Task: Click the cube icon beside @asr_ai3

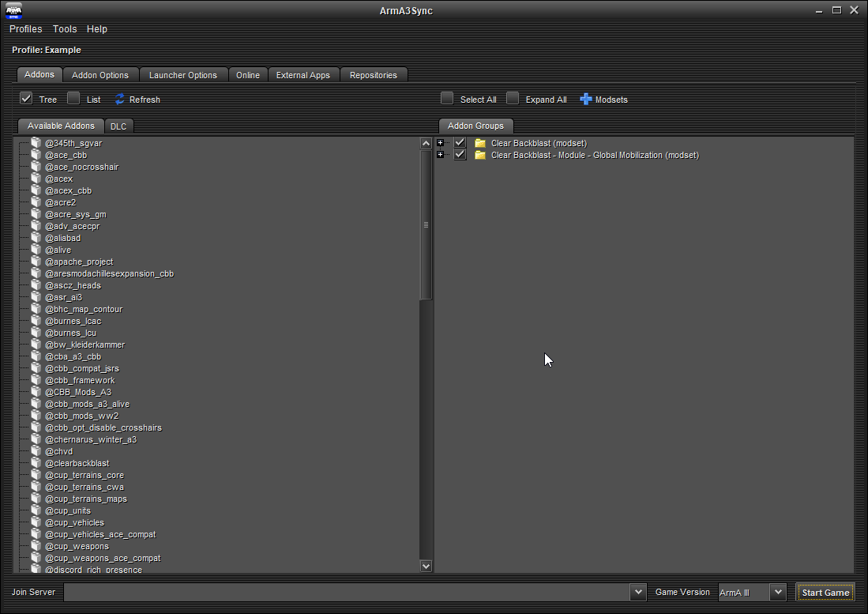Action: pos(36,297)
